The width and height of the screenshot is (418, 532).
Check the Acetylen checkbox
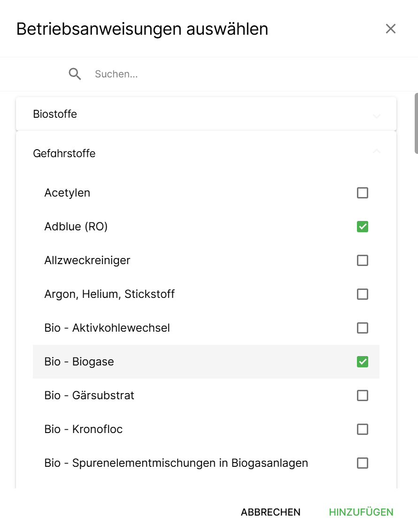(x=363, y=193)
